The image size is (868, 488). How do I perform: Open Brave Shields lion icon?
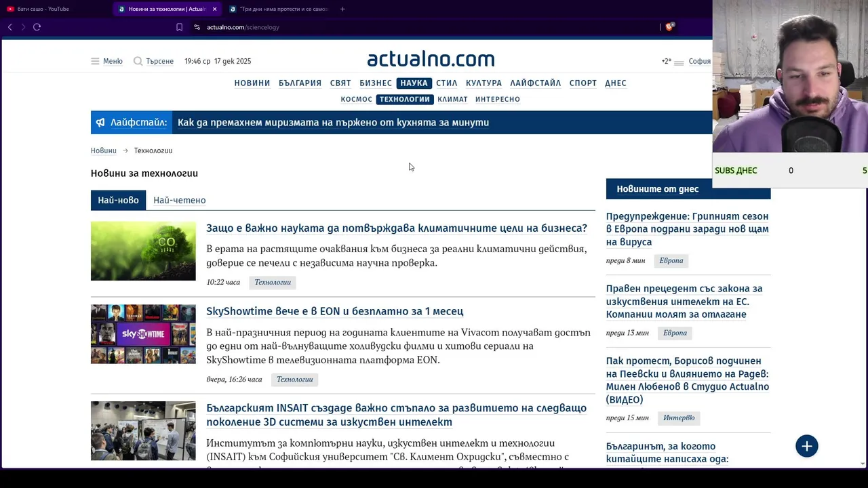tap(669, 27)
